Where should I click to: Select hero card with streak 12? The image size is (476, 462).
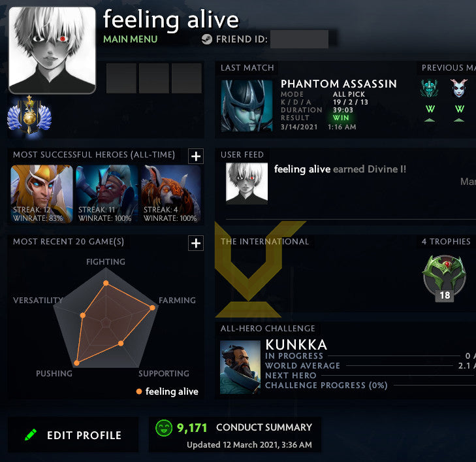click(x=42, y=194)
